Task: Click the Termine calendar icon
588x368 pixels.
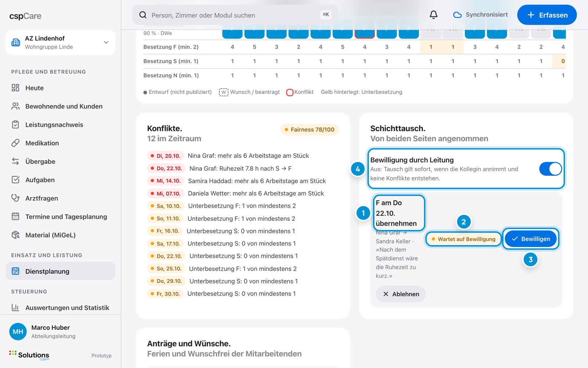Action: (15, 216)
